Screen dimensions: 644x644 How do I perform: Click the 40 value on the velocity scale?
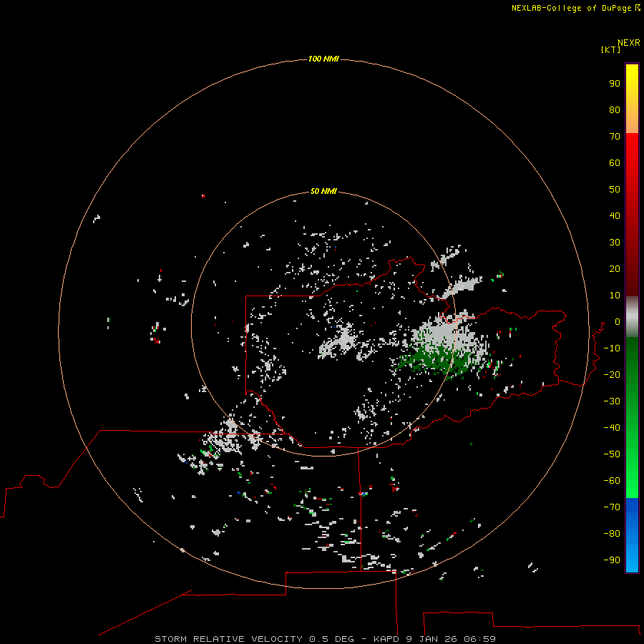pyautogui.click(x=615, y=216)
